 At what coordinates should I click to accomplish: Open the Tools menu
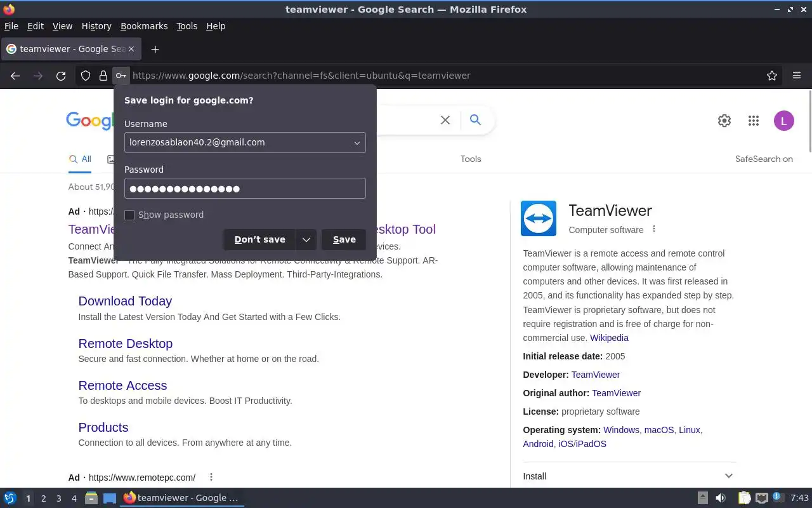click(187, 26)
